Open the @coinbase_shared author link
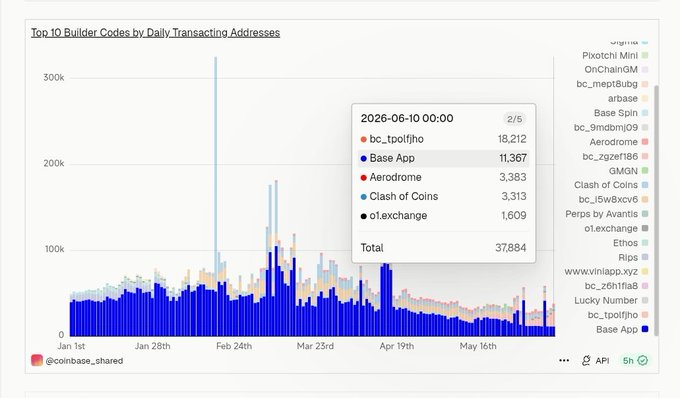 click(x=84, y=361)
